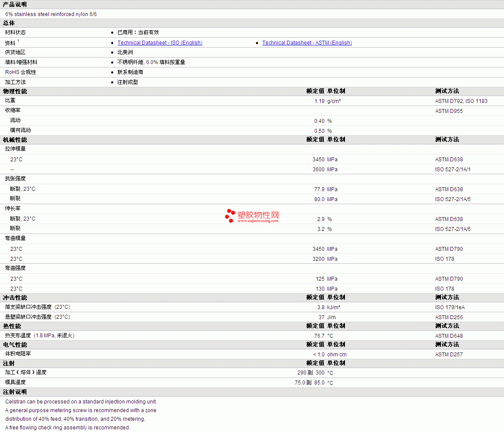The height and width of the screenshot is (432, 504).
Task: Click the 注射说明 section header
Action: (15, 392)
